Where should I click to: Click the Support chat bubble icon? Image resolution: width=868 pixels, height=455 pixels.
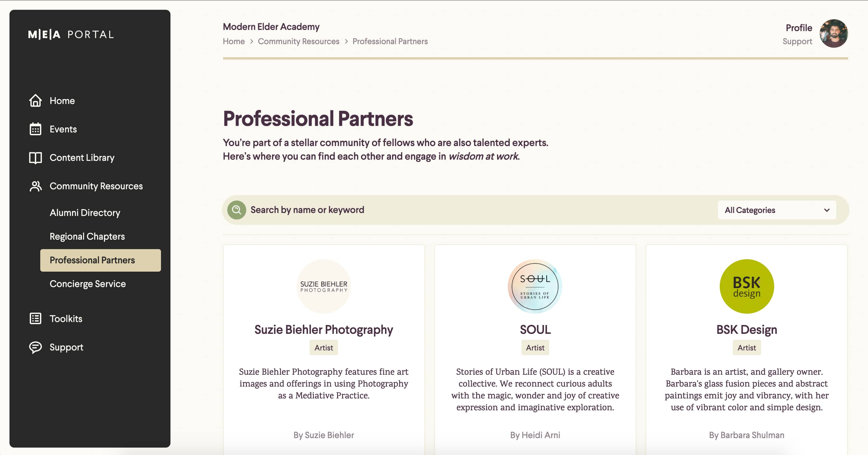tap(36, 347)
